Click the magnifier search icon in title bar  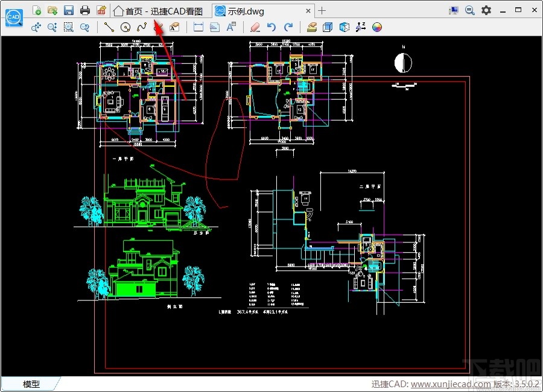click(469, 10)
